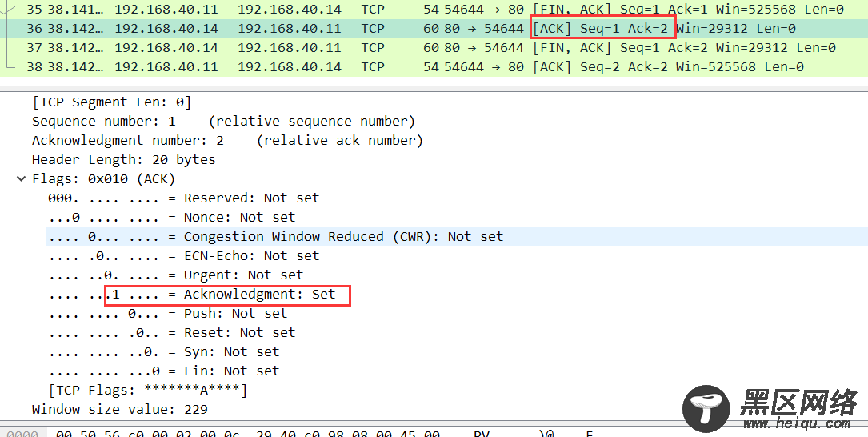The height and width of the screenshot is (437, 868).
Task: Select the Reset: Not set line
Action: coord(172,332)
